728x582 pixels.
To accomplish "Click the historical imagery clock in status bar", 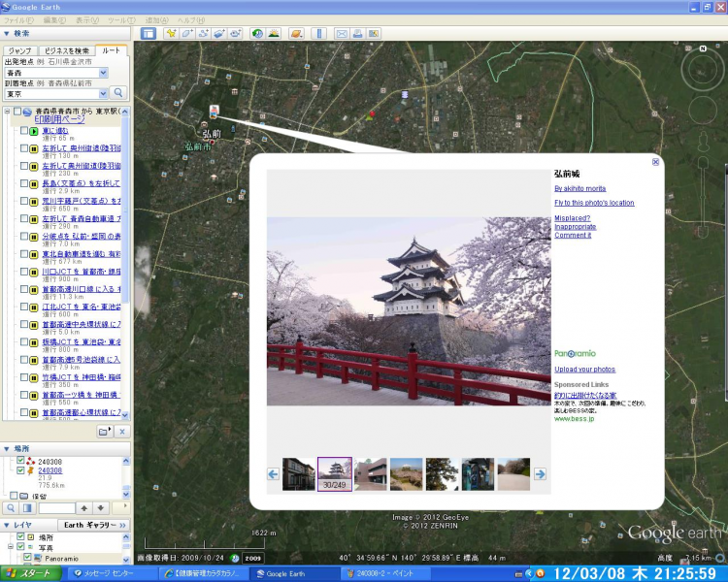I will (x=235, y=558).
